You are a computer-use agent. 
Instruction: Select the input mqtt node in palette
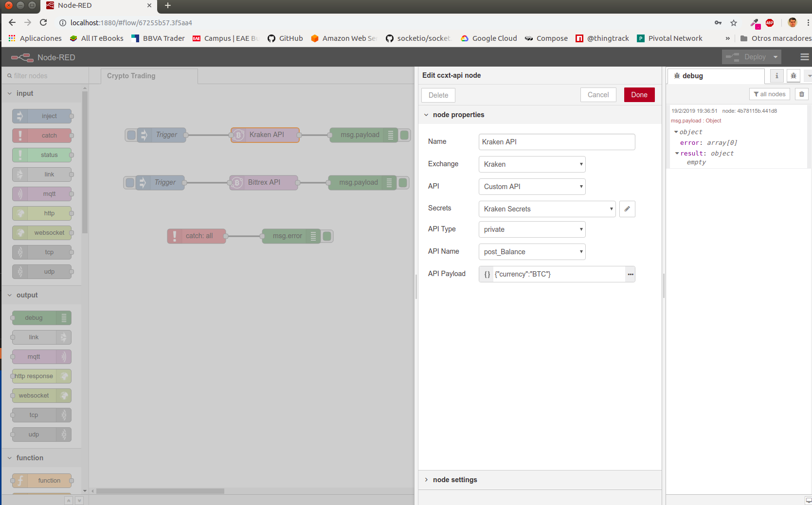tap(42, 194)
